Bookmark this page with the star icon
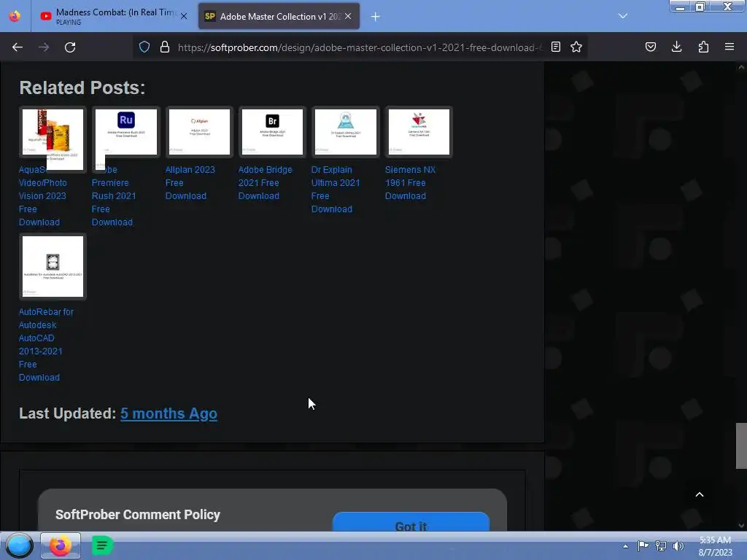This screenshot has width=747, height=560. pos(576,47)
